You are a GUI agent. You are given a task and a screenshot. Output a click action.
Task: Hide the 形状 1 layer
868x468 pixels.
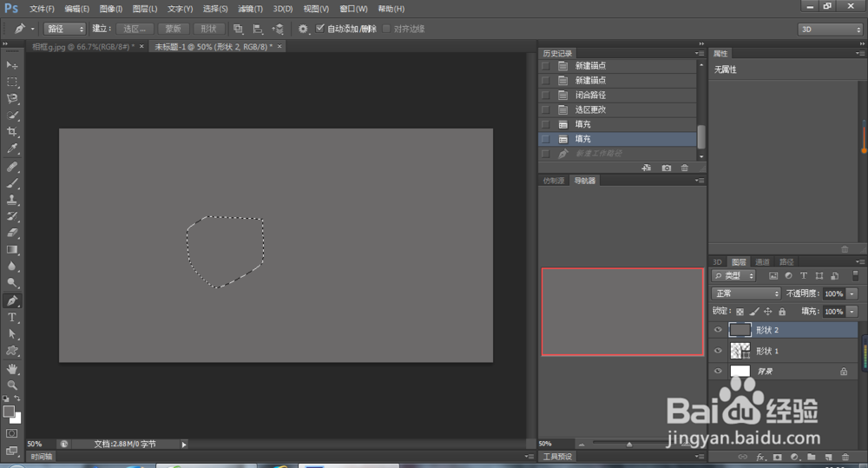[x=718, y=351]
